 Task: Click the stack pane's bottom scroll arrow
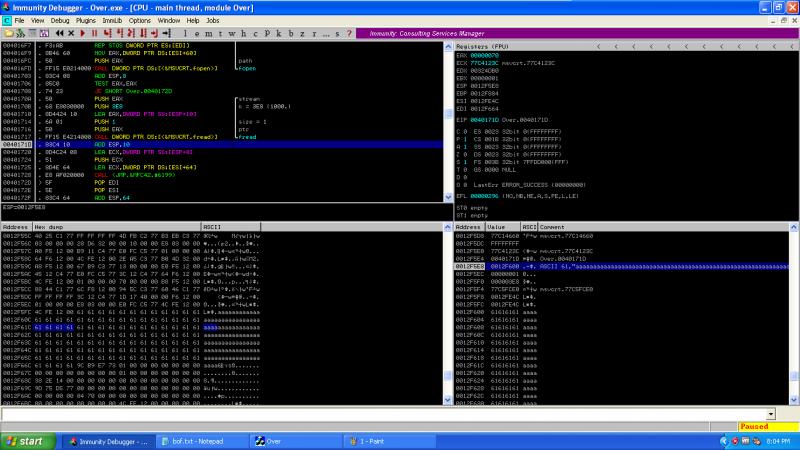coord(793,400)
